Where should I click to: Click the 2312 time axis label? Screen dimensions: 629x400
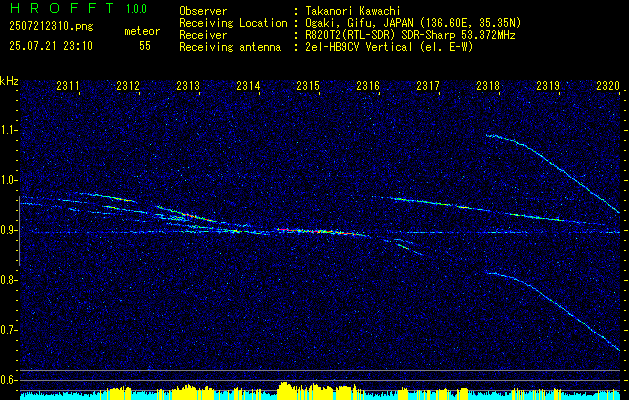pos(128,86)
